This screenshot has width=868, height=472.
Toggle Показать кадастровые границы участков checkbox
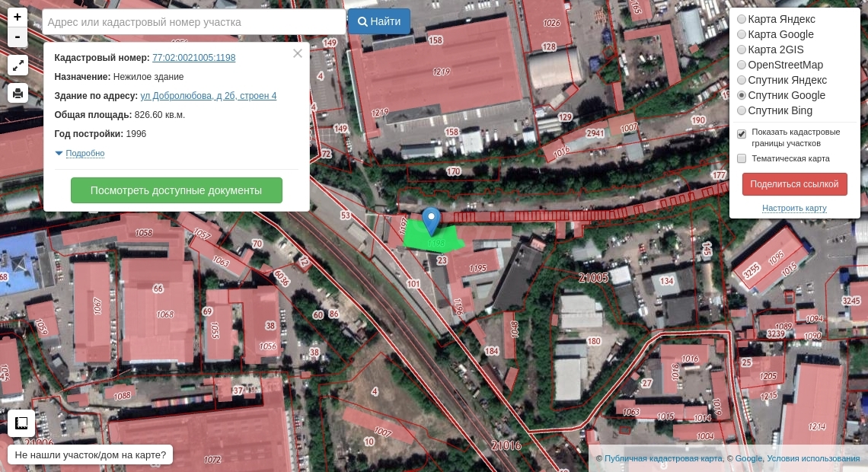tap(742, 133)
